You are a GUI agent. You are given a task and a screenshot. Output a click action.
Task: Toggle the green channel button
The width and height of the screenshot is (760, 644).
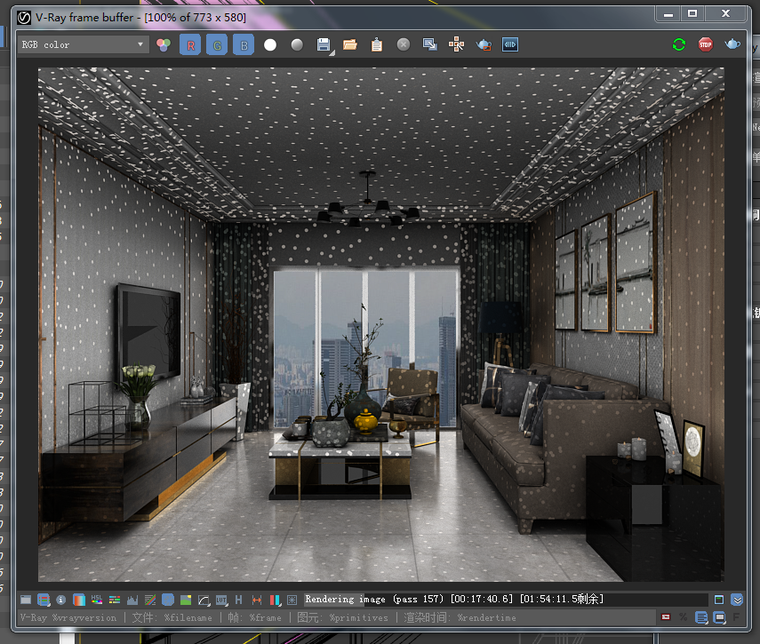point(216,45)
